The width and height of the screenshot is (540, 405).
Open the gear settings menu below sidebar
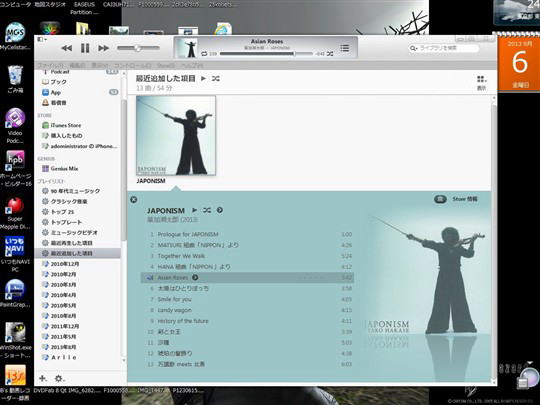click(59, 378)
